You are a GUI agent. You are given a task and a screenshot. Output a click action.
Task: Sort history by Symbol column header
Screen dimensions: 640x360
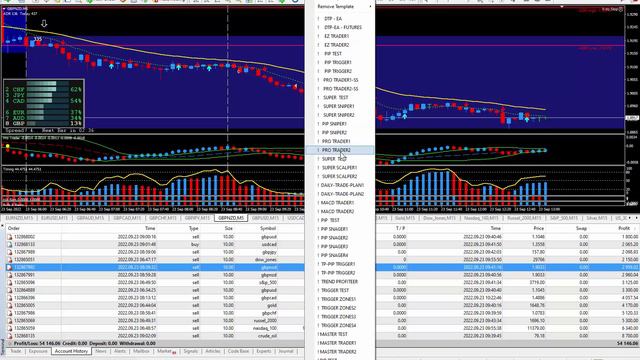(268, 229)
